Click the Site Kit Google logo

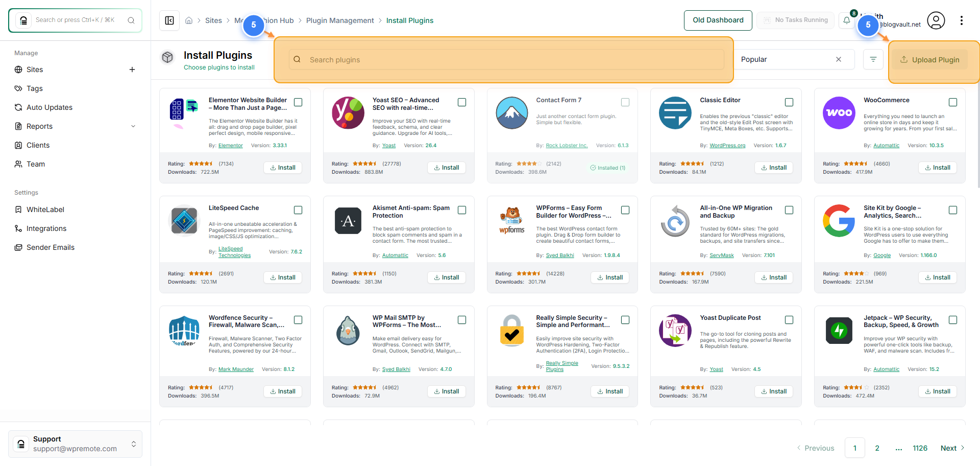point(839,221)
